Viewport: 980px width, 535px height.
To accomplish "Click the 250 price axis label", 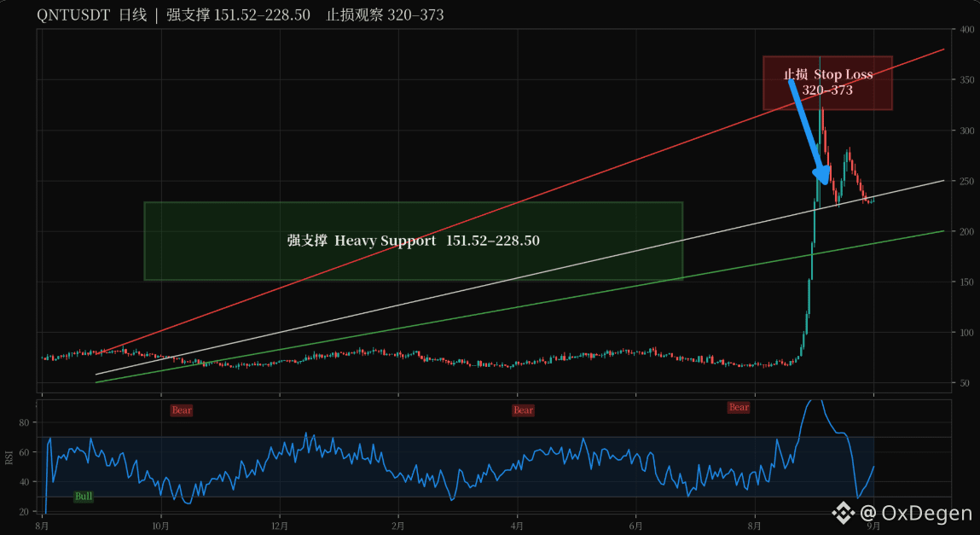I will tap(967, 181).
